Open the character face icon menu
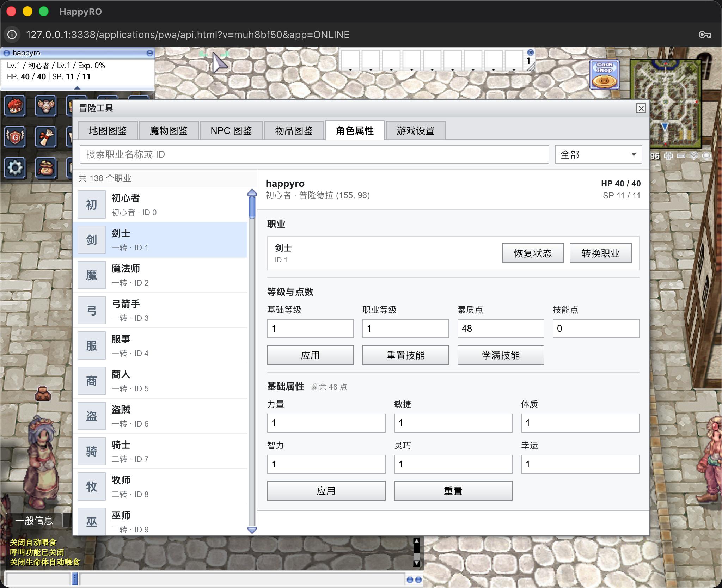Viewport: 722px width, 588px height. pos(15,106)
